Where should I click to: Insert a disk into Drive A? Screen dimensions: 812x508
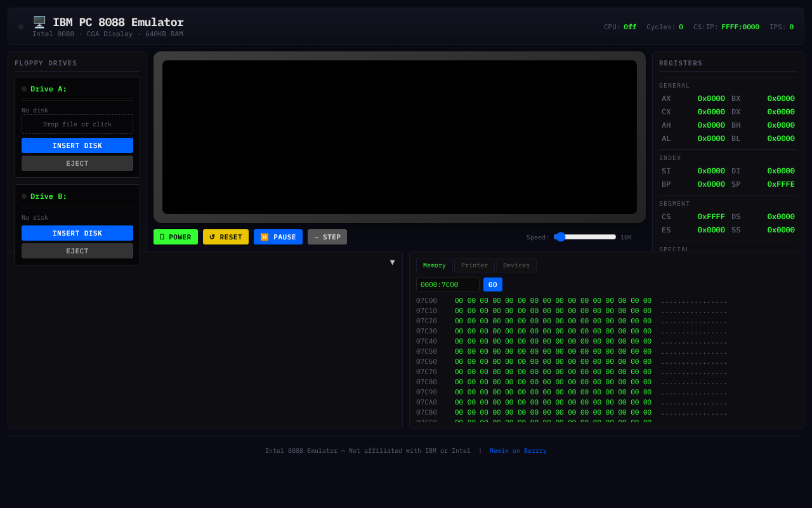click(x=77, y=145)
